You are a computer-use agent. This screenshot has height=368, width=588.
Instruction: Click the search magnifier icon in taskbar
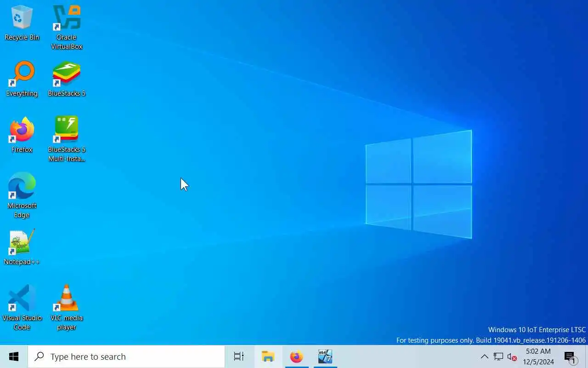point(40,356)
